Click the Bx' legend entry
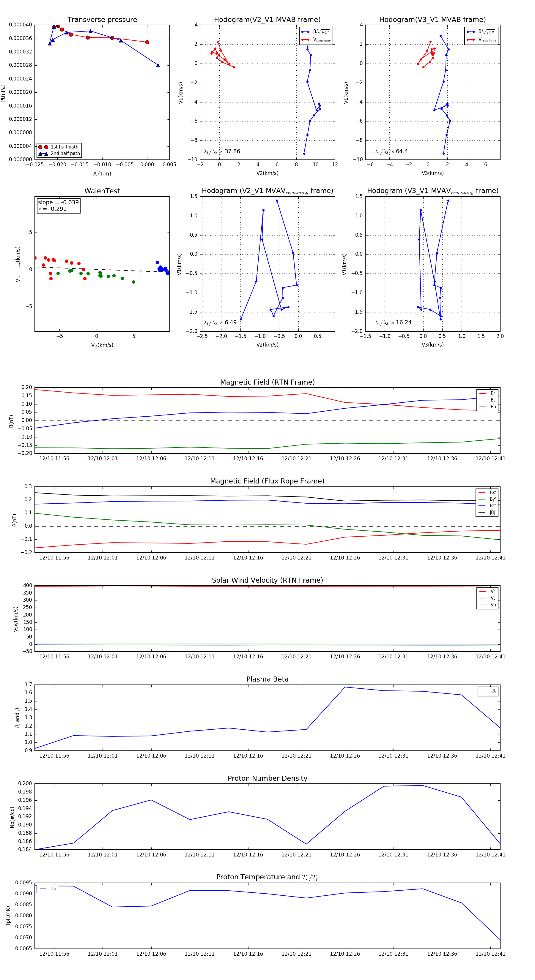The image size is (535, 980). [487, 493]
